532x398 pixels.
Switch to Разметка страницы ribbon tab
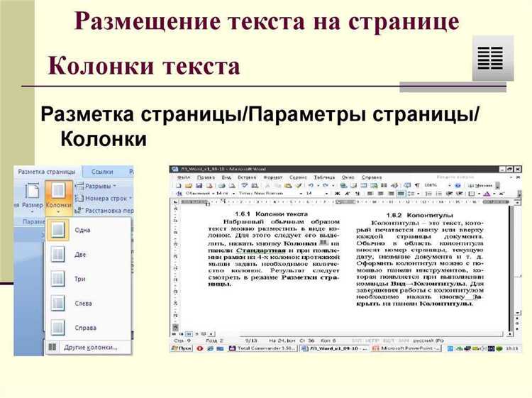47,172
